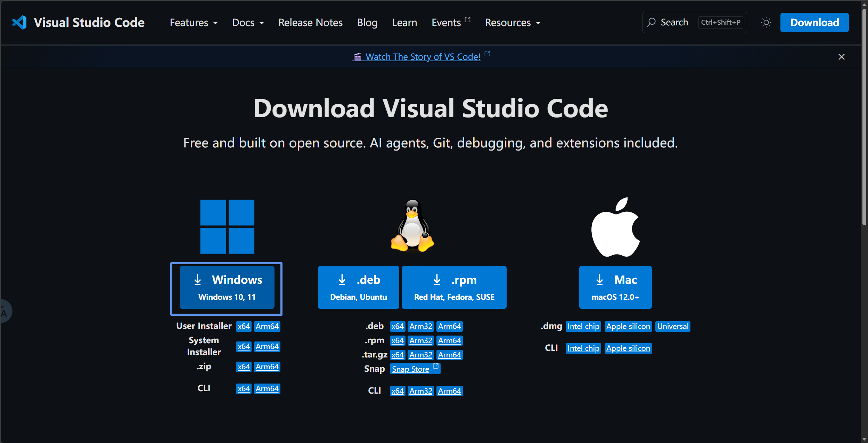Open the Watch The Story of VS Code link
This screenshot has height=443, width=868.
[421, 56]
